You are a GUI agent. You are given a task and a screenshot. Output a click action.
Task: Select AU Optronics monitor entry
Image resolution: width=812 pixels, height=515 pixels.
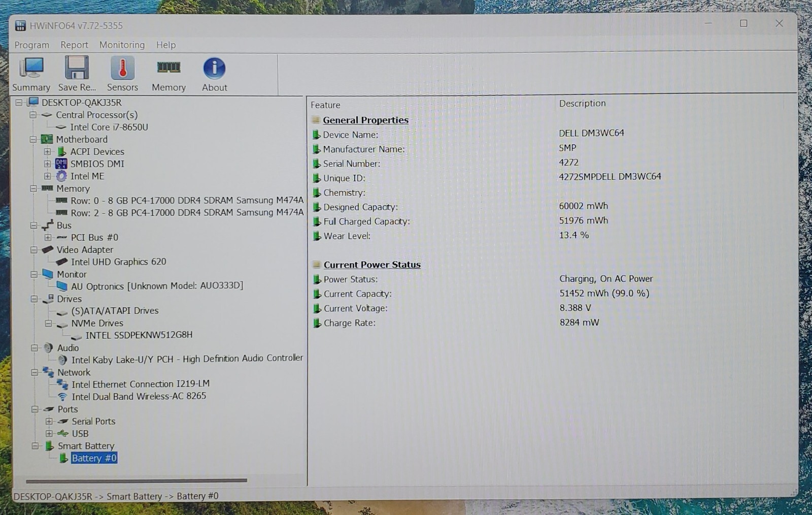[157, 286]
